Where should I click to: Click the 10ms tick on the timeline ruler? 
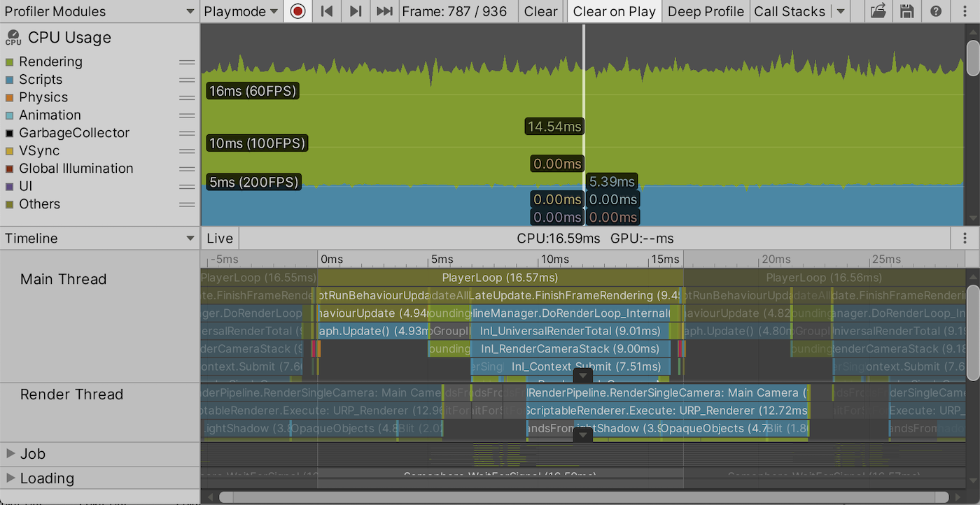tap(555, 259)
